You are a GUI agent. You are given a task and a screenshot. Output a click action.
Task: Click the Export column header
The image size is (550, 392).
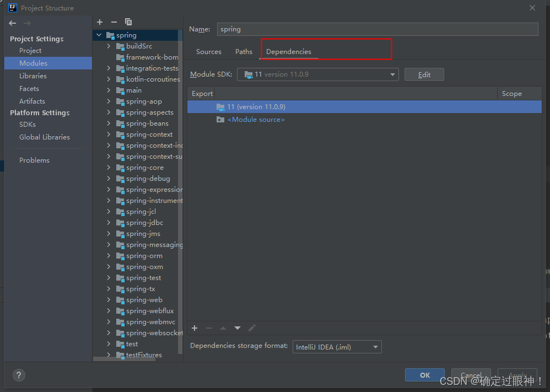coord(202,94)
